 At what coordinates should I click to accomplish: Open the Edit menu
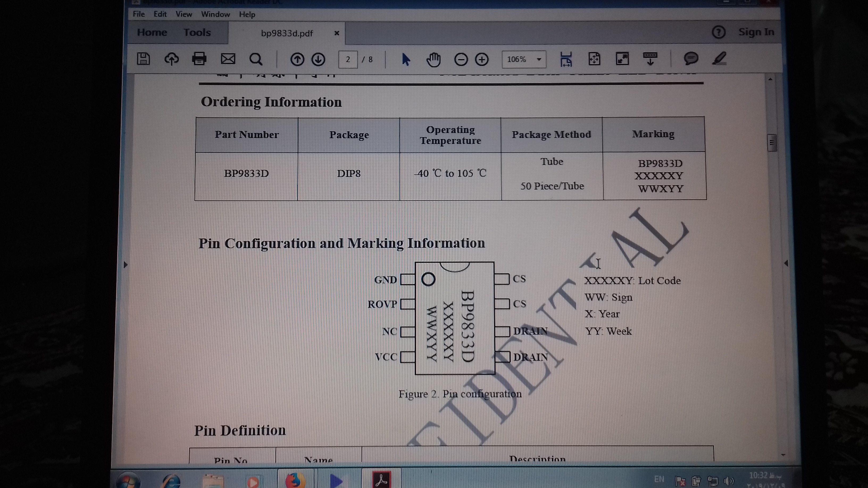[160, 14]
